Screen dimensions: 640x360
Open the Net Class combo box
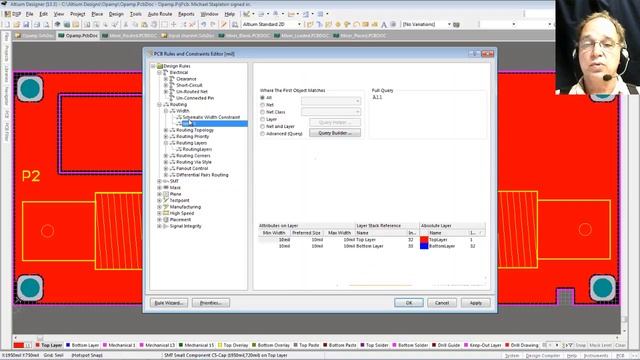tap(331, 111)
